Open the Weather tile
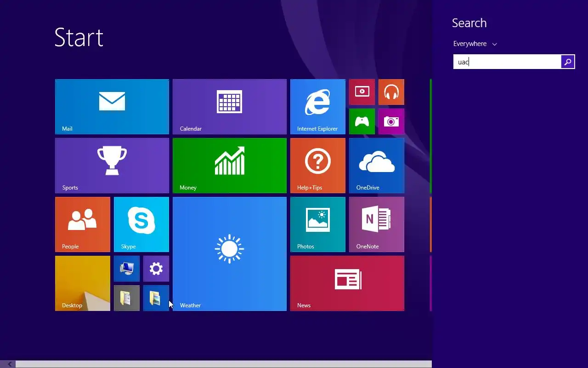Viewport: 588px width, 368px height. pos(230,254)
